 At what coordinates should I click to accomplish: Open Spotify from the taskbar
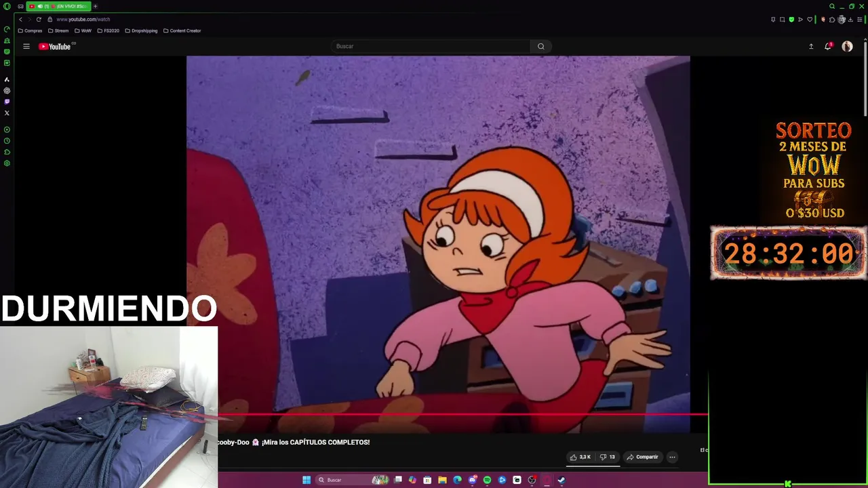pyautogui.click(x=487, y=480)
